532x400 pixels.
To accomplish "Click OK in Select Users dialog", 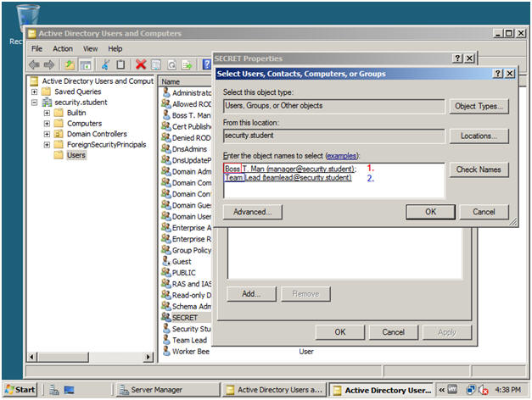I will (430, 212).
